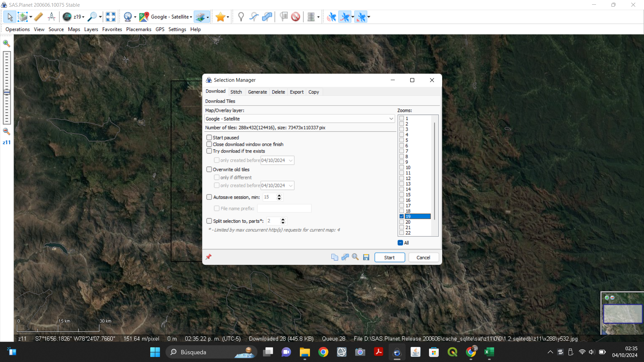Start the tile download
Screen dimensions: 644x362
pos(389,257)
